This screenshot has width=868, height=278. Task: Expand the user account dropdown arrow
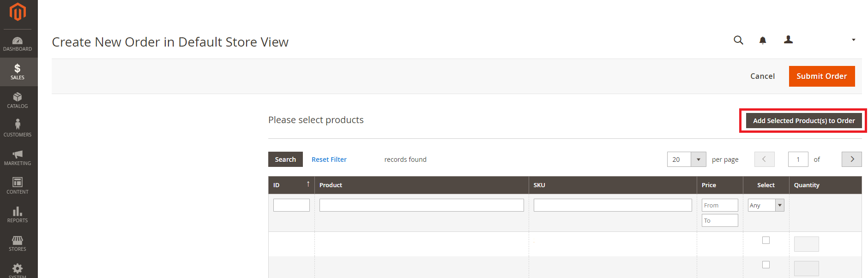(x=853, y=40)
